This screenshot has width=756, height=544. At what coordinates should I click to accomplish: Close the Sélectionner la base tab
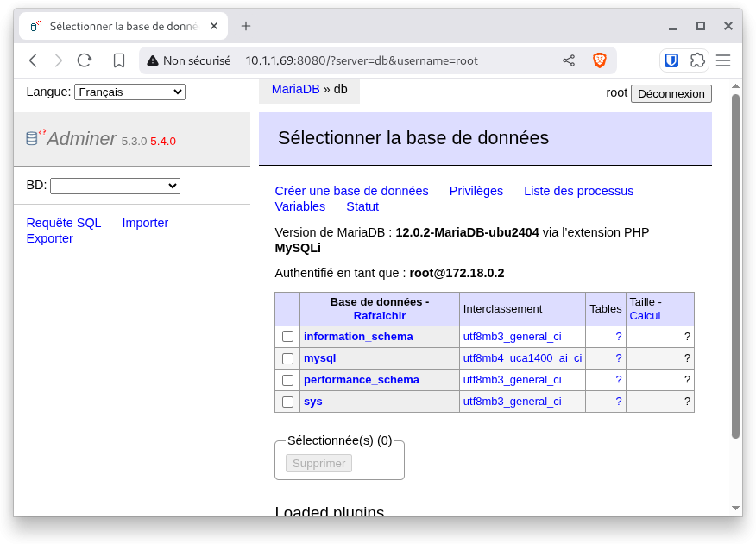tap(214, 26)
